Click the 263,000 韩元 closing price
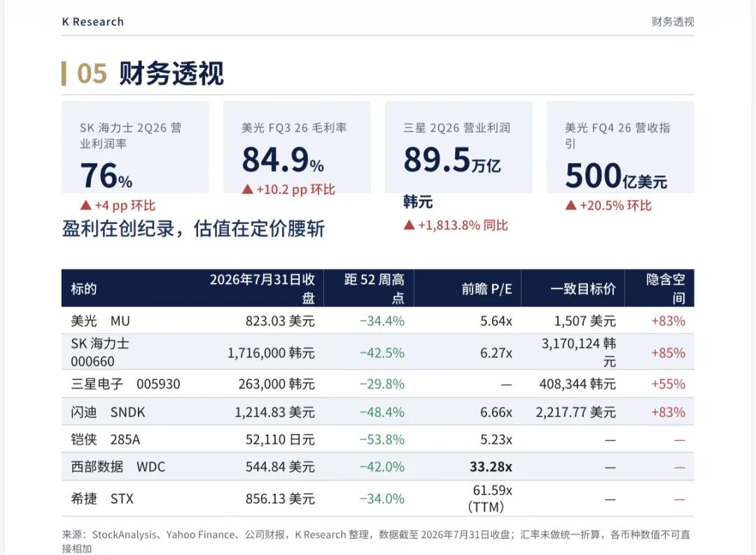The image size is (756, 555). [x=276, y=384]
